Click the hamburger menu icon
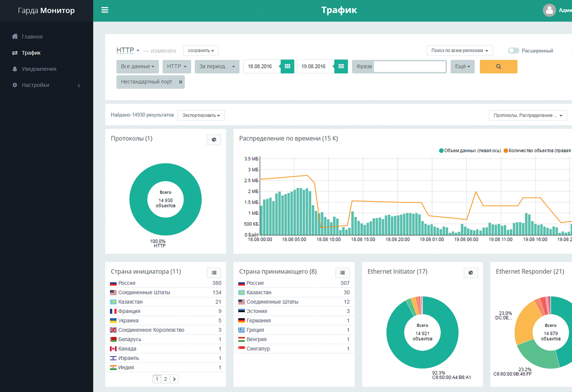The width and height of the screenshot is (572, 392). [105, 10]
